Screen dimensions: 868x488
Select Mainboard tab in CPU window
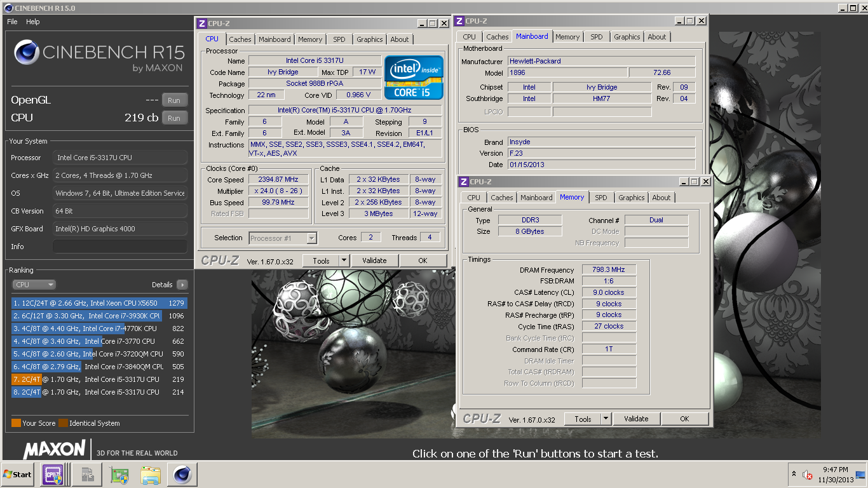[275, 39]
